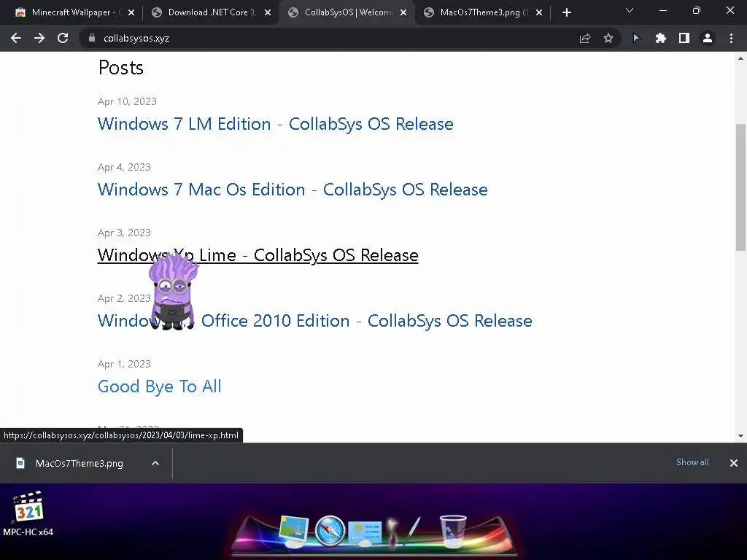Close the downloads bar
Image resolution: width=747 pixels, height=560 pixels.
point(734,463)
